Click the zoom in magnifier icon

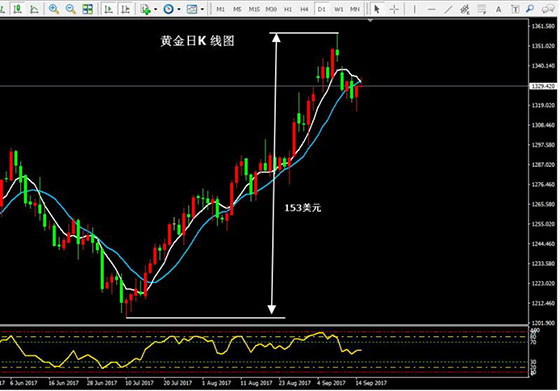point(54,9)
